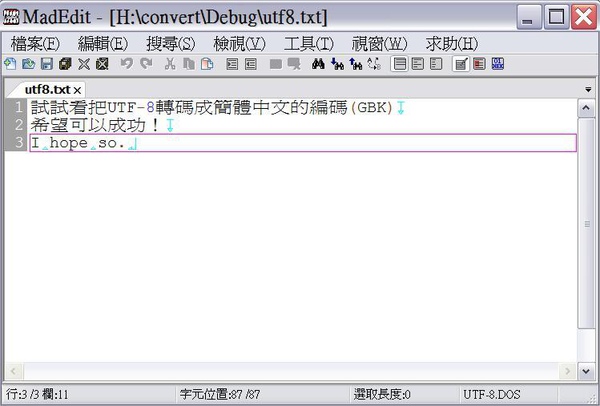Click line number 2 in the gutter
This screenshot has height=406, width=600.
18,125
